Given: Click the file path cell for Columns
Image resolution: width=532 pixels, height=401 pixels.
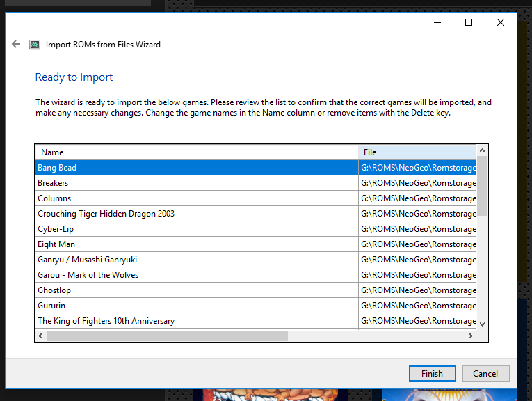Looking at the screenshot, I should (x=417, y=198).
